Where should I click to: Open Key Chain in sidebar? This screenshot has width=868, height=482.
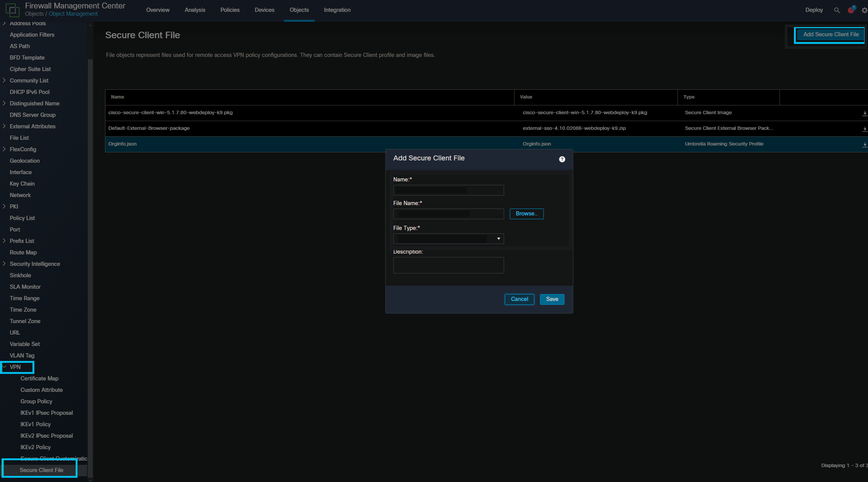pyautogui.click(x=22, y=183)
